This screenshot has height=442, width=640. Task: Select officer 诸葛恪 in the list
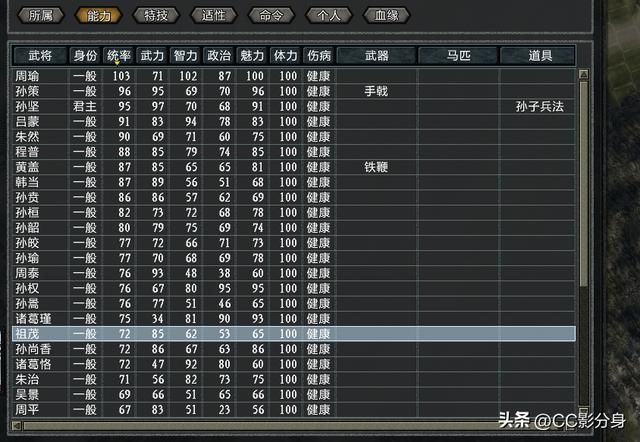[294, 364]
